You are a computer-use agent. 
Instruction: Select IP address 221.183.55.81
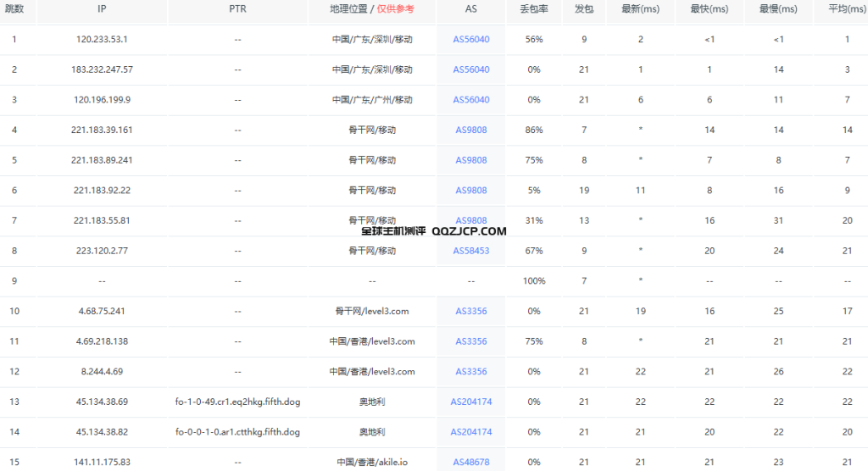coord(102,220)
